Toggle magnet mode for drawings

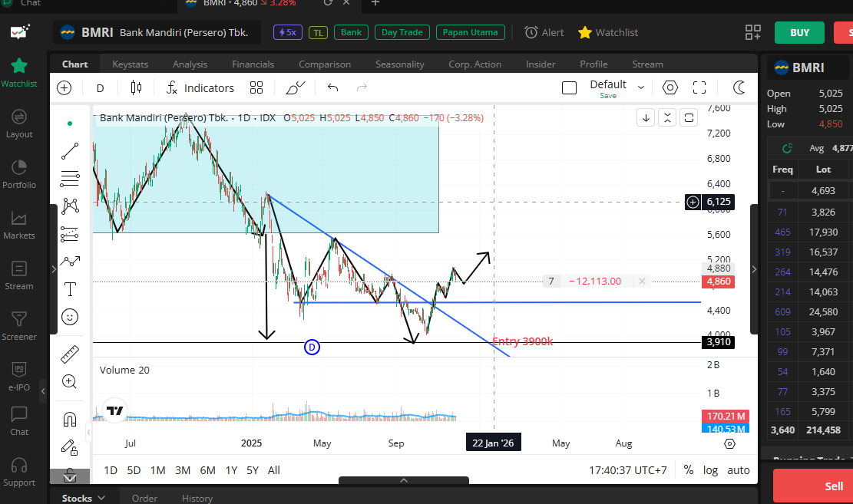point(70,419)
